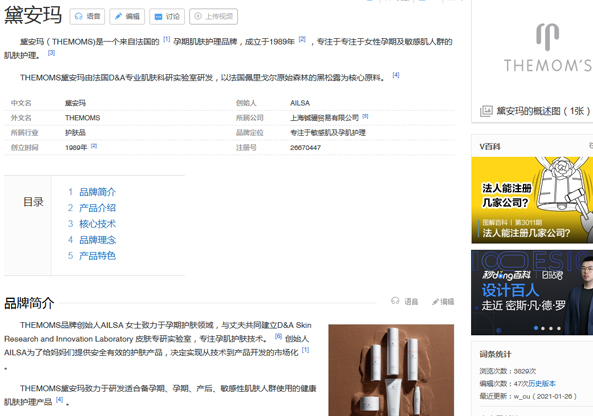Image resolution: width=593 pixels, height=416 pixels.
Task: Click the 外文名 value THEMOMS
Action: click(82, 118)
